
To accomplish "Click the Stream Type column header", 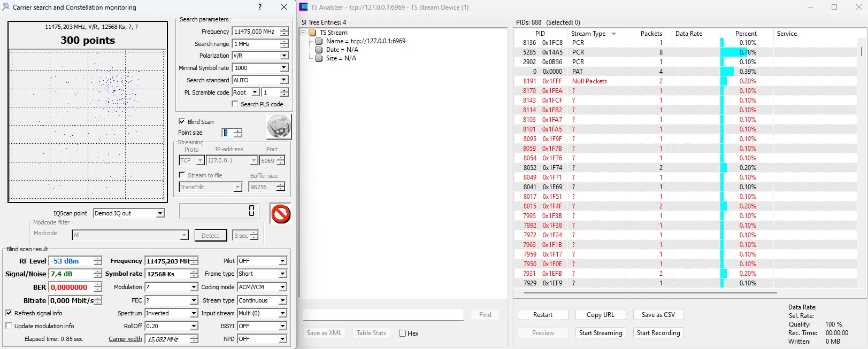I will pos(588,34).
